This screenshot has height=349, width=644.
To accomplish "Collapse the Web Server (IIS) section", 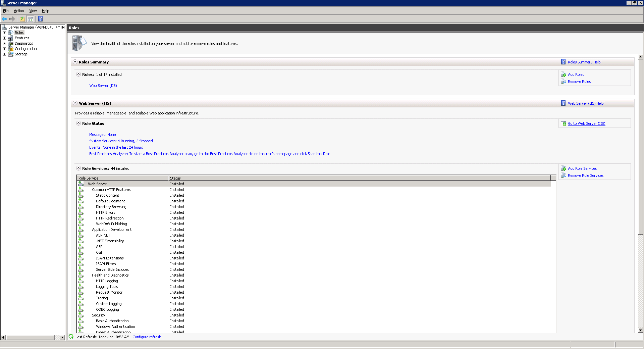I will 75,103.
